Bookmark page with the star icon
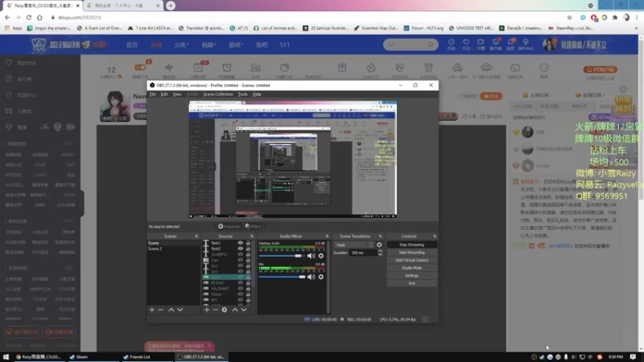This screenshot has height=362, width=644. (x=569, y=18)
